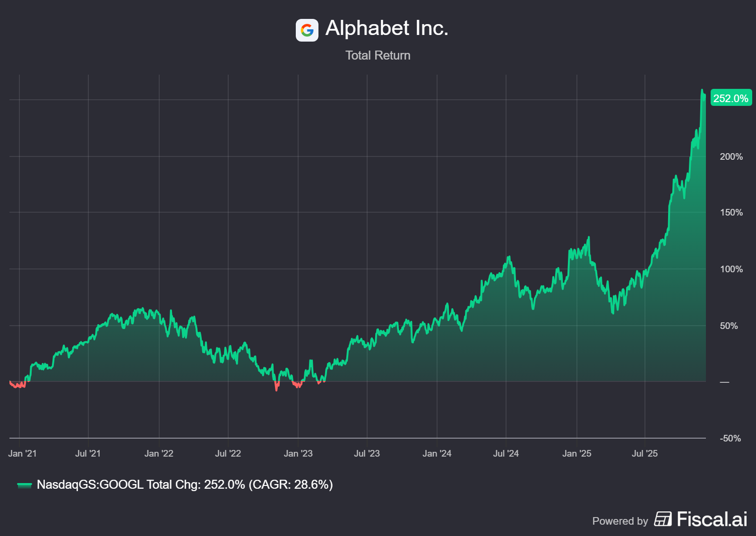
Task: Select the NasdaqGS:GOOGL Total Chg legend entry
Action: click(x=184, y=484)
